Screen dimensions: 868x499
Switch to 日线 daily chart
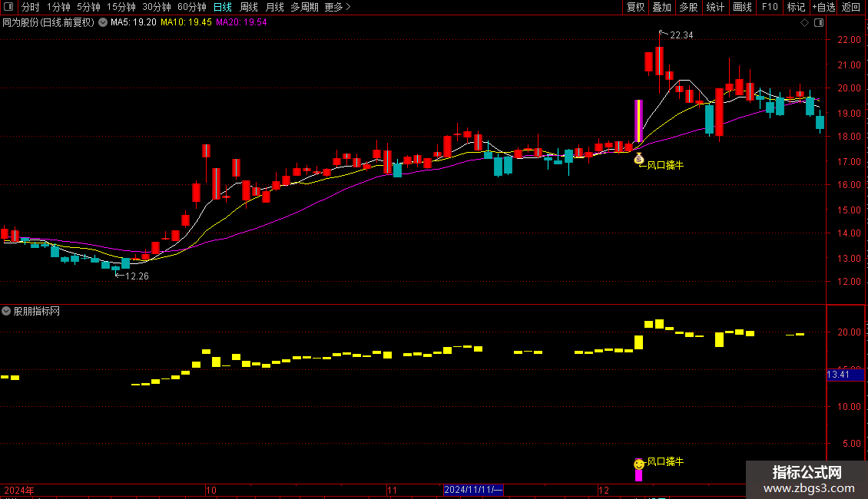pyautogui.click(x=223, y=7)
